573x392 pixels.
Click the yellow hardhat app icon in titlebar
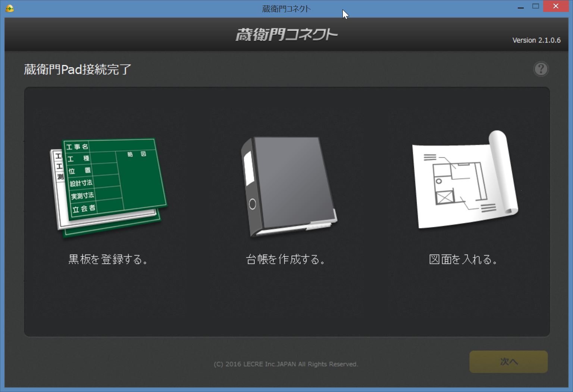coord(9,8)
